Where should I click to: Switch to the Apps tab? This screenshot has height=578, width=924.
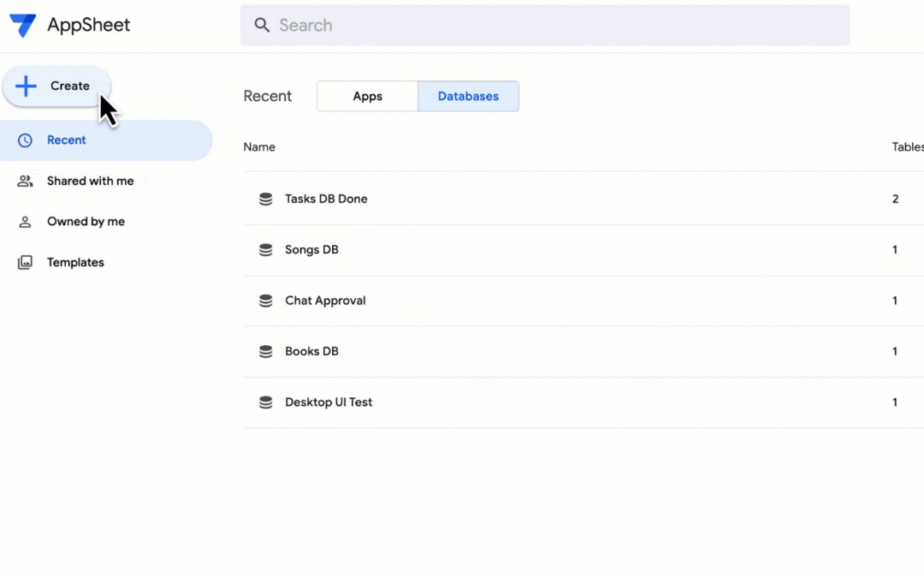[367, 96]
